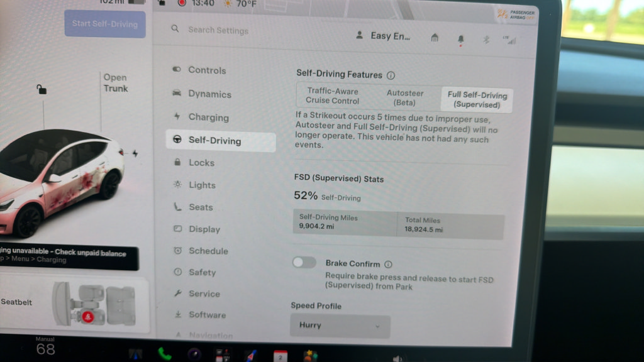Image resolution: width=644 pixels, height=362 pixels.
Task: Expand the Speed Profile Hurry dropdown
Action: pyautogui.click(x=340, y=326)
